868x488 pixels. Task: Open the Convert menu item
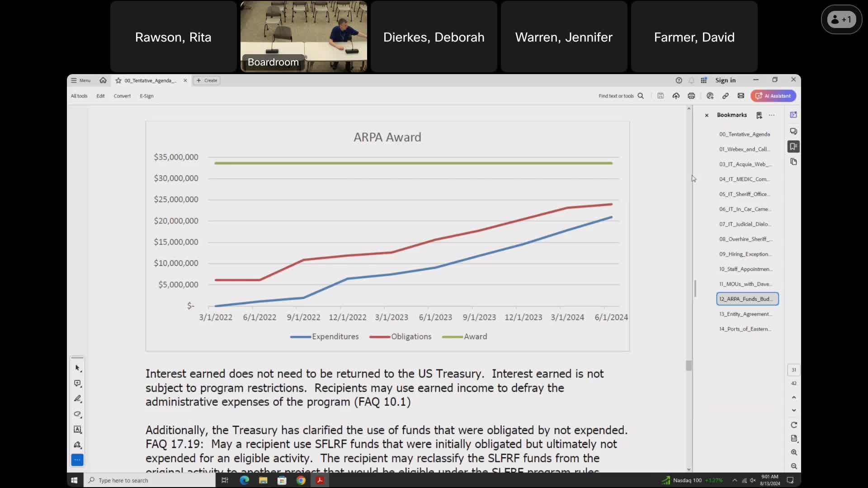pos(122,96)
